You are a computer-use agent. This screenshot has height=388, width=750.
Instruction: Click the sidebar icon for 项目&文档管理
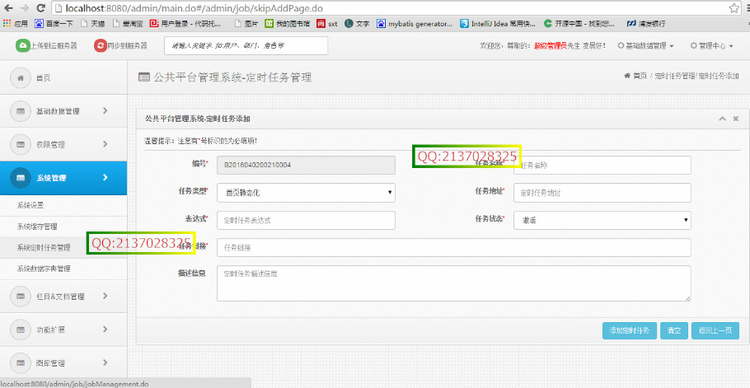(x=20, y=296)
